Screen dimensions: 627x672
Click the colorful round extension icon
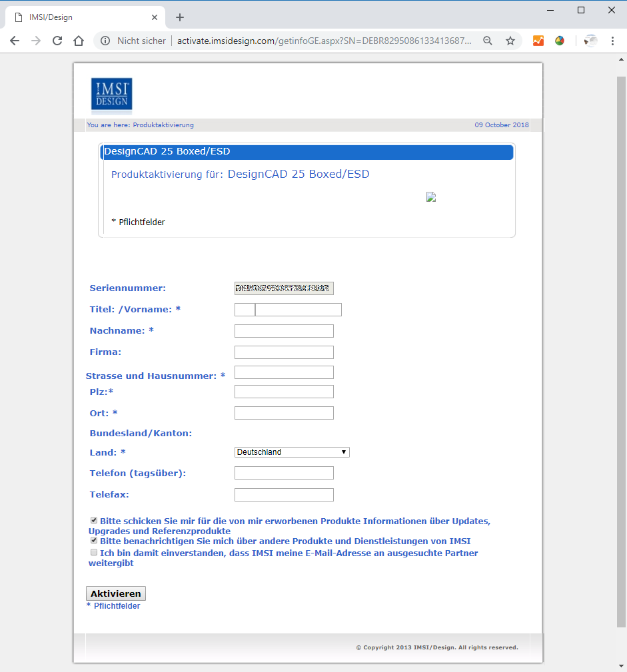point(560,41)
